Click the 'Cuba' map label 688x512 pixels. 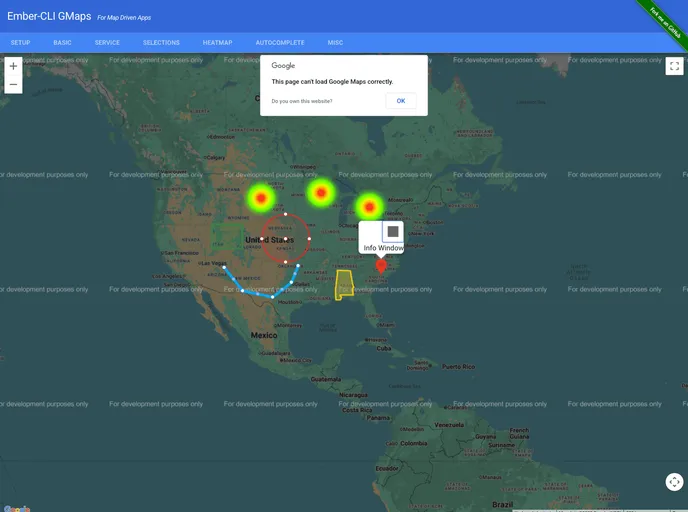[384, 348]
